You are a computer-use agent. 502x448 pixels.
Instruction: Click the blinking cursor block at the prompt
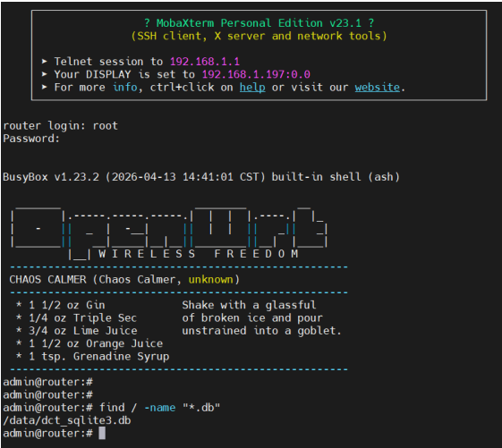[102, 434]
